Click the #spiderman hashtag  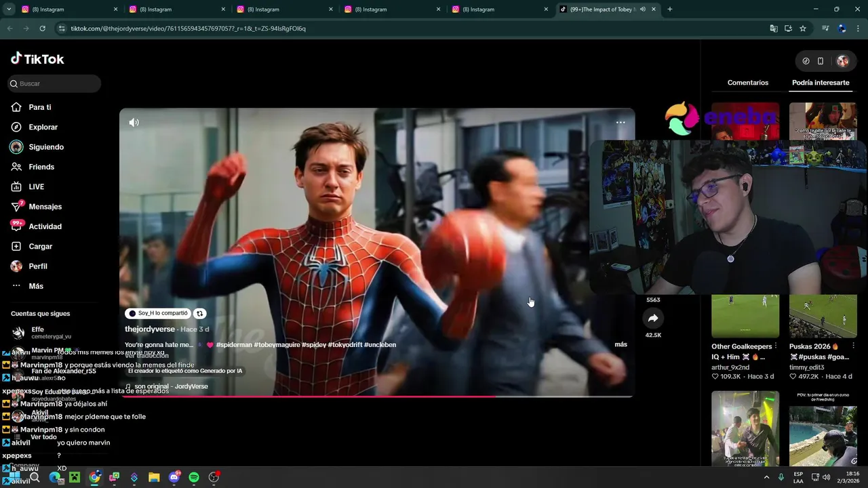pyautogui.click(x=234, y=344)
